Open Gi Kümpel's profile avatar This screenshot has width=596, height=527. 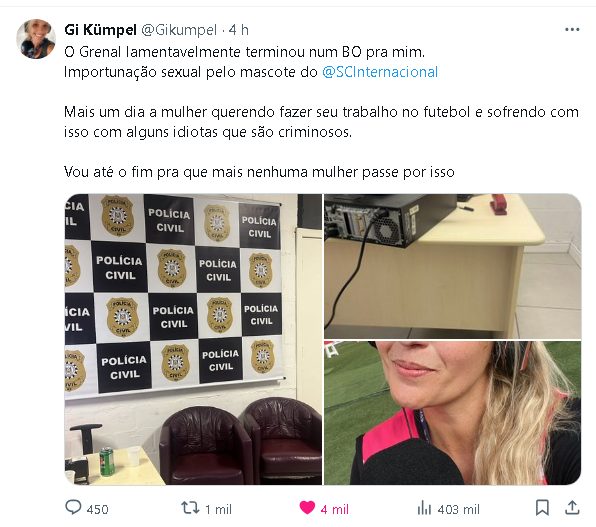[36, 39]
